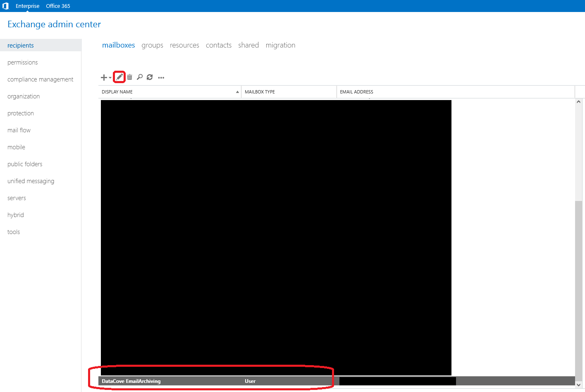Go to mail flow in the sidebar
The height and width of the screenshot is (392, 585).
click(19, 130)
